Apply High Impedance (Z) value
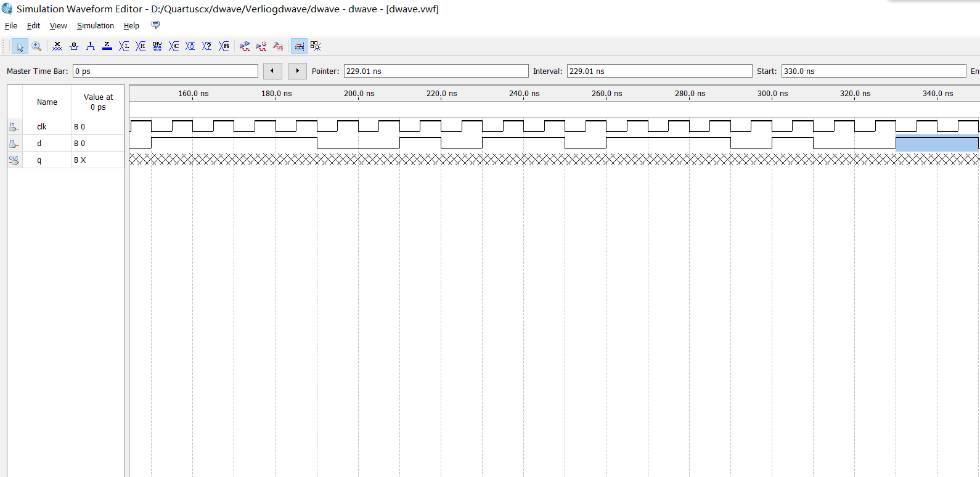The width and height of the screenshot is (980, 477). [107, 46]
